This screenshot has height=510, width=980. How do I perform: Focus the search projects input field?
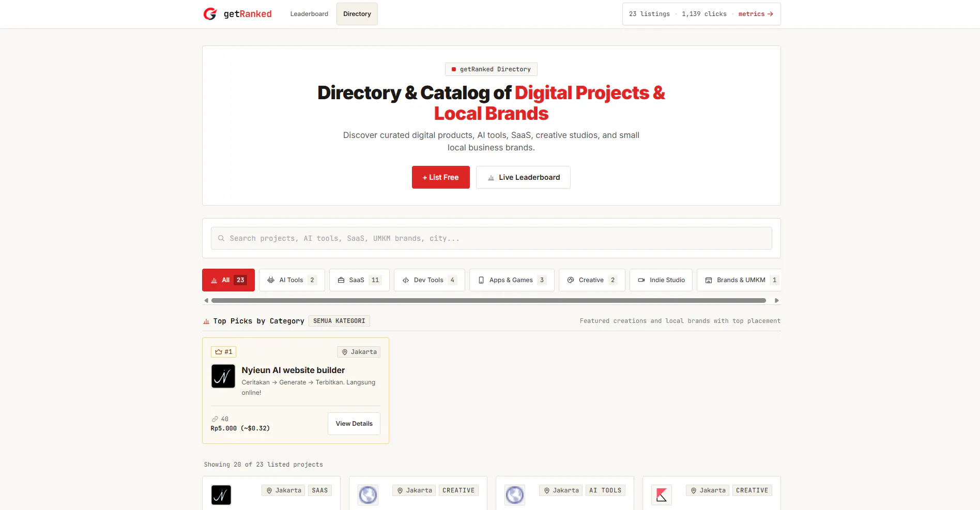point(492,238)
